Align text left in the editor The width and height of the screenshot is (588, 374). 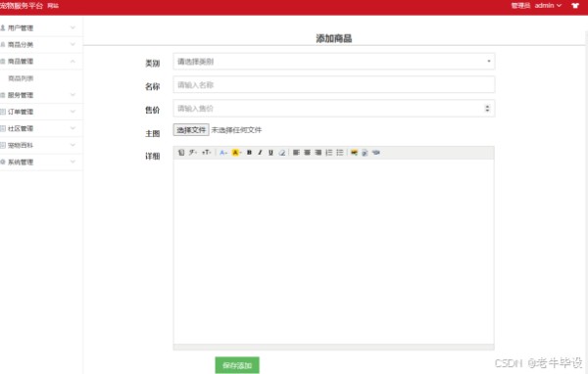coord(296,153)
